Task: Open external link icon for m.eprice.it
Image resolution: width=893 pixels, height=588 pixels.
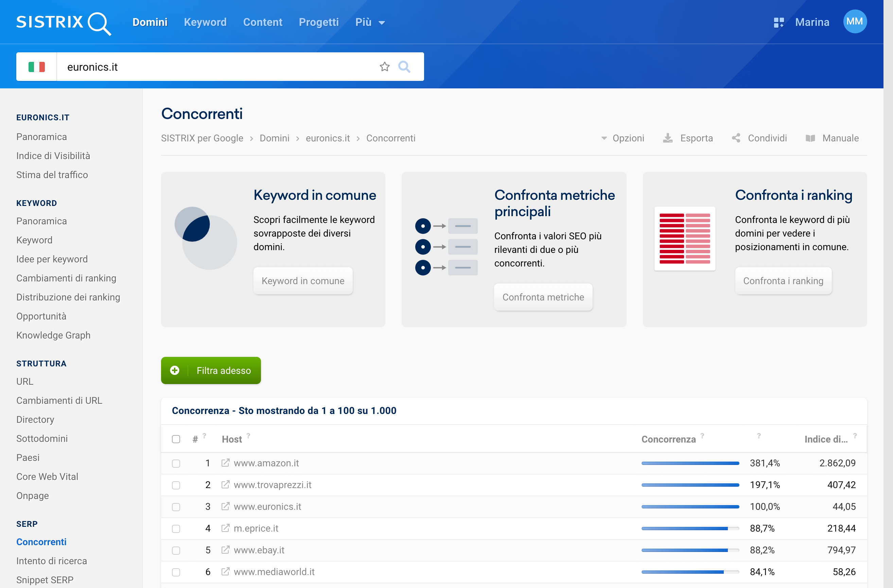Action: 225,528
